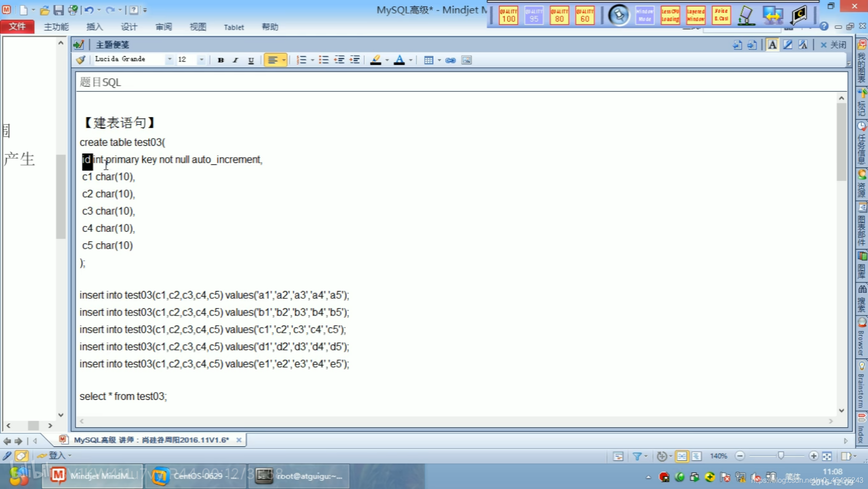Click the insert hyperlink icon
This screenshot has width=868, height=489.
pos(450,60)
